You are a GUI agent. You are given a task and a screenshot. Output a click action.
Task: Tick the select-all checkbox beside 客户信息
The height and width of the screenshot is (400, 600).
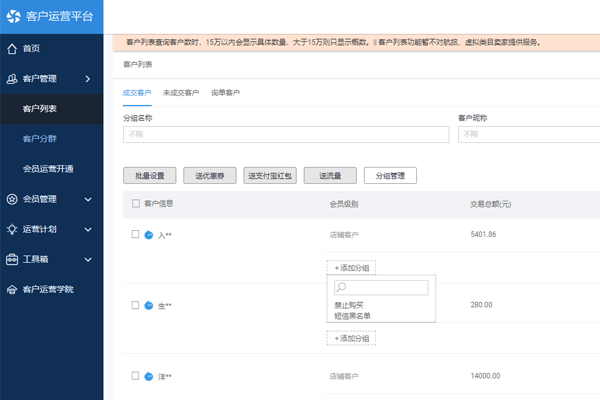[x=136, y=203]
